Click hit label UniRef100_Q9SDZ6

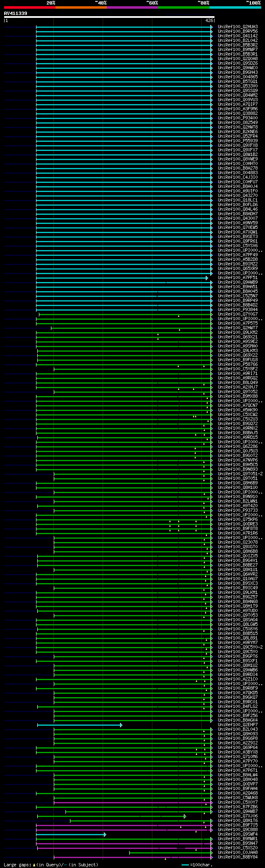tap(238, 63)
